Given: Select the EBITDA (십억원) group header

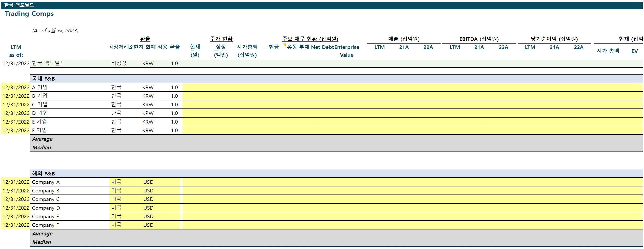Looking at the screenshot, I should click(x=479, y=39).
